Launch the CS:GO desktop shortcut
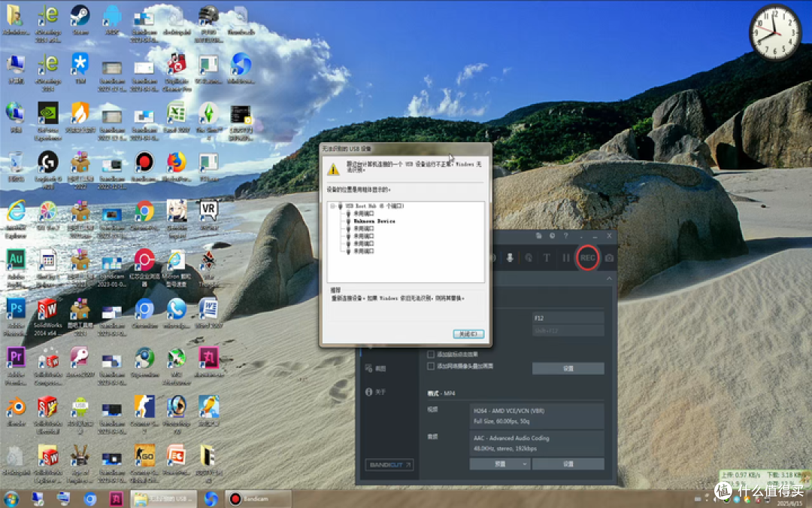This screenshot has height=508, width=812. point(144,464)
